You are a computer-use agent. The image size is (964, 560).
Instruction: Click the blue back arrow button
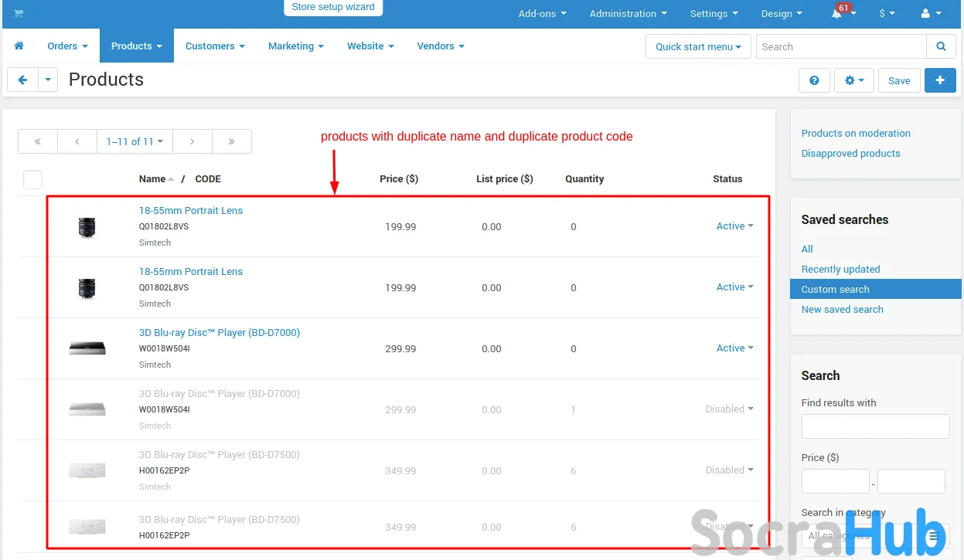pyautogui.click(x=22, y=80)
